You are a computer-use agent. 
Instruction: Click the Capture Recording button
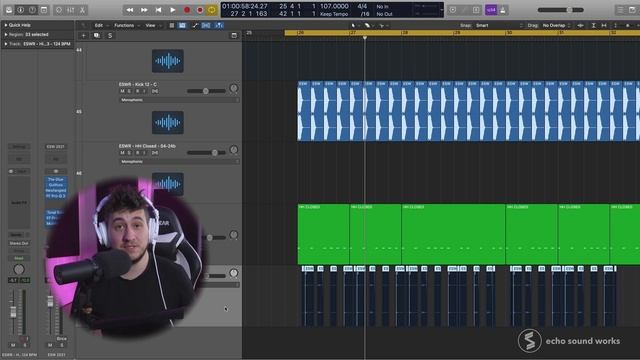point(200,10)
